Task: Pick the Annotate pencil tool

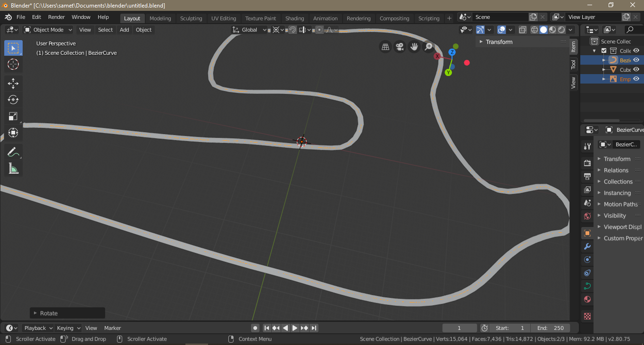Action: click(x=13, y=152)
